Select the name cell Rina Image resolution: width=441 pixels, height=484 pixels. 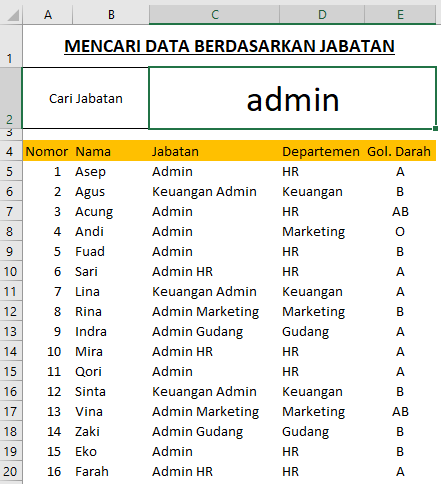coord(111,311)
